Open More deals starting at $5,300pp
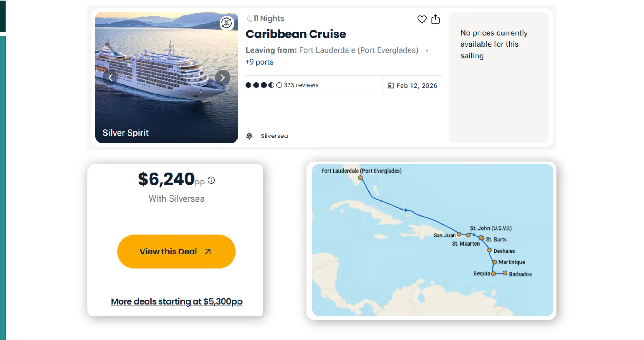This screenshot has height=340, width=644. [x=176, y=301]
